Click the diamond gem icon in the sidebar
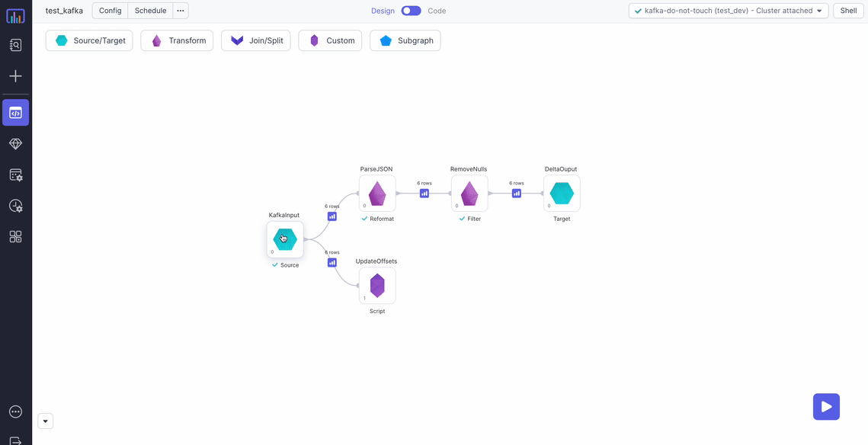The width and height of the screenshot is (868, 445). pos(15,143)
